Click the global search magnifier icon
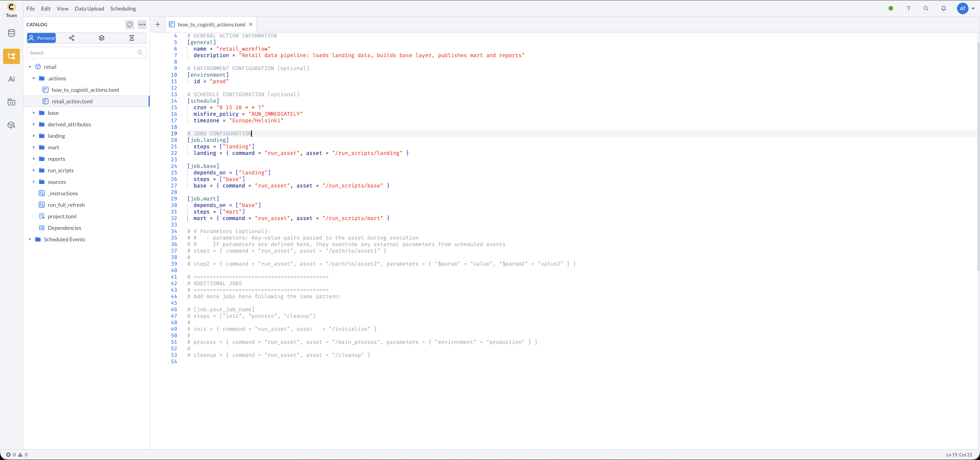 tap(926, 8)
